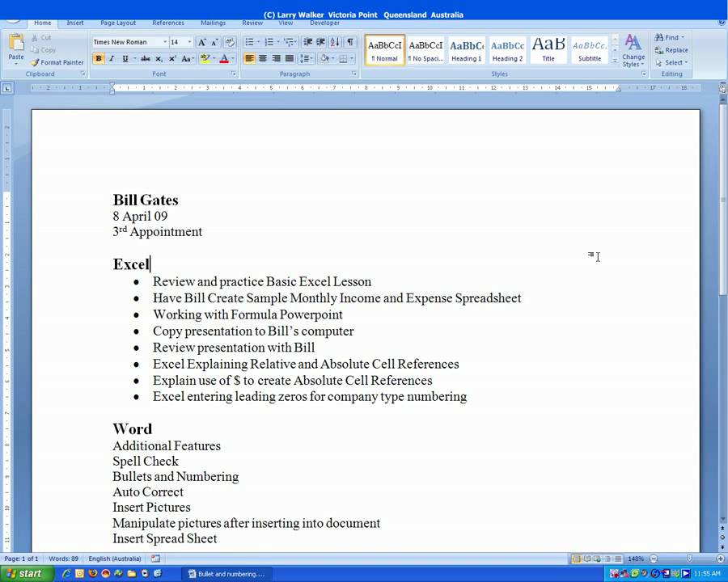This screenshot has width=728, height=582.
Task: Click the Find binoculars button
Action: [x=669, y=37]
